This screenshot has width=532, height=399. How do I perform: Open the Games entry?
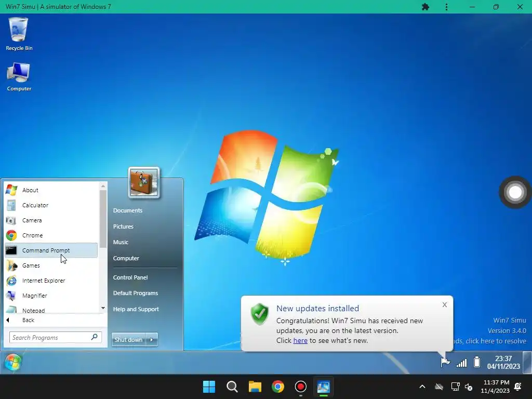[51, 265]
